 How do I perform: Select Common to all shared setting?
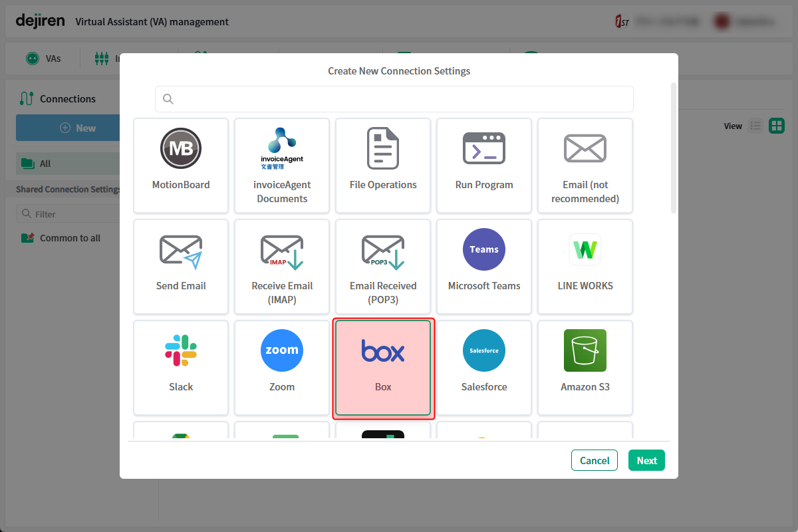coord(61,238)
